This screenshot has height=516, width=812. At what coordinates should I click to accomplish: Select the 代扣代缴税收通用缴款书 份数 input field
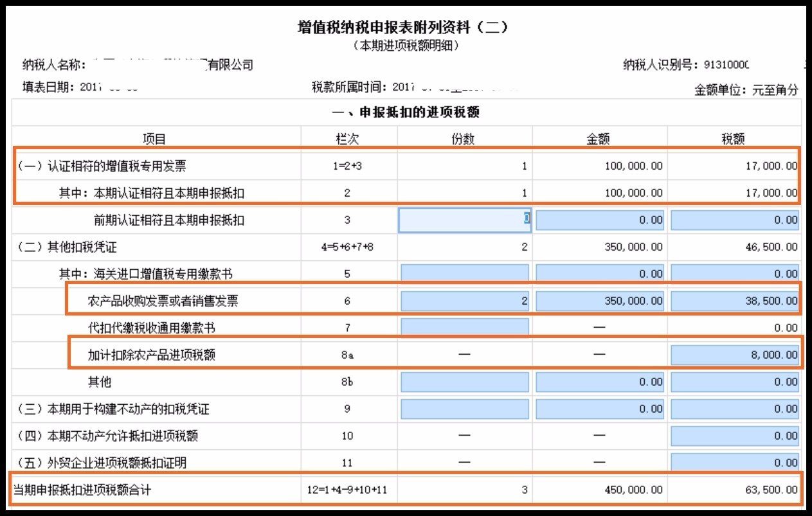point(464,327)
